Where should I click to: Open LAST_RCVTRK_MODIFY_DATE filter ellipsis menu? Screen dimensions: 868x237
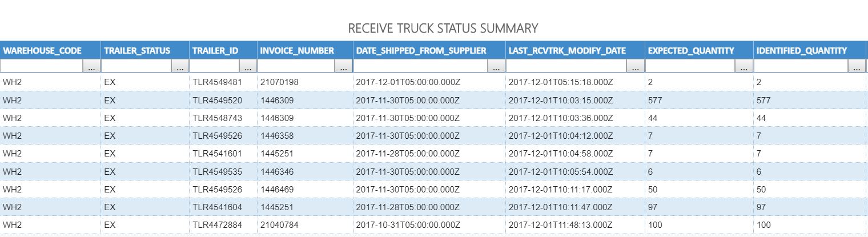click(636, 67)
